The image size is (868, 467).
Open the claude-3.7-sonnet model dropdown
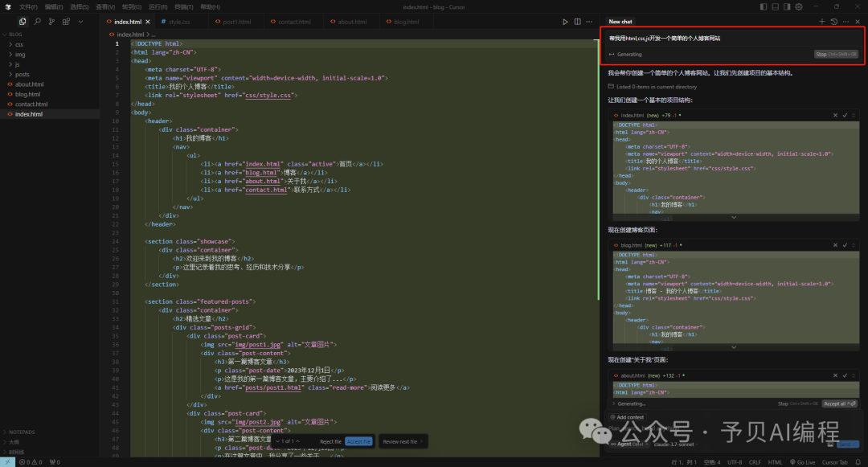[x=674, y=444]
